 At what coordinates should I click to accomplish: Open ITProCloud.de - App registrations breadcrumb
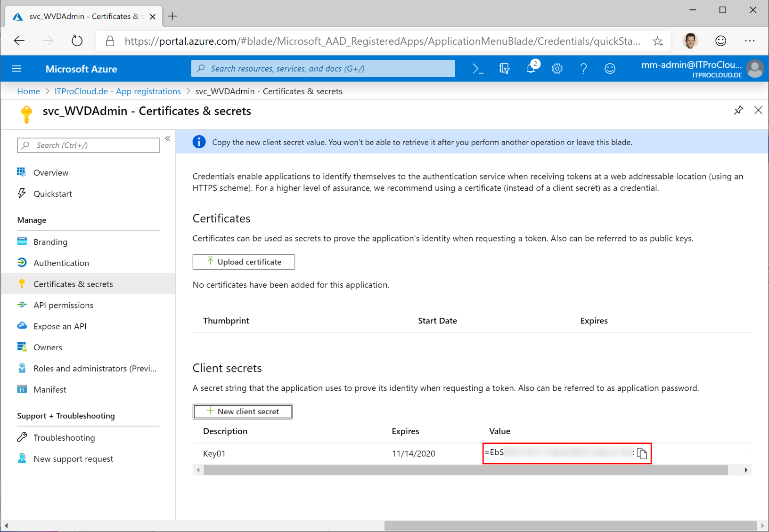tap(118, 91)
